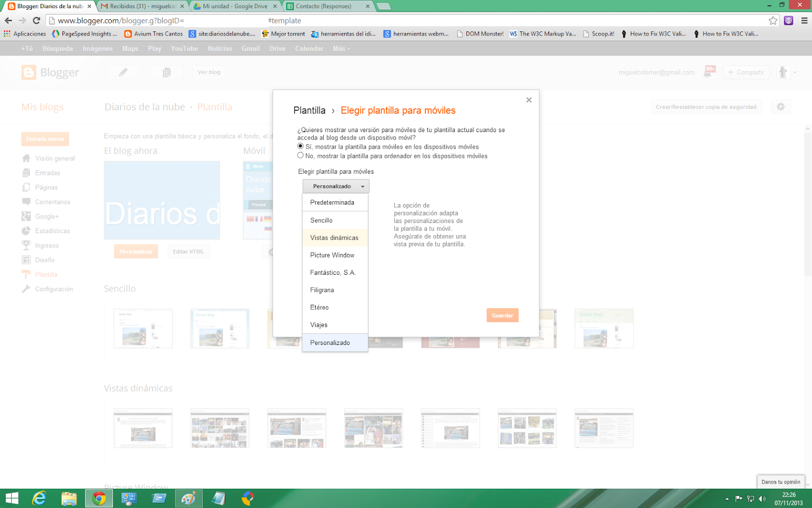Choose Viajes from the list
This screenshot has width=812, height=508.
click(335, 325)
